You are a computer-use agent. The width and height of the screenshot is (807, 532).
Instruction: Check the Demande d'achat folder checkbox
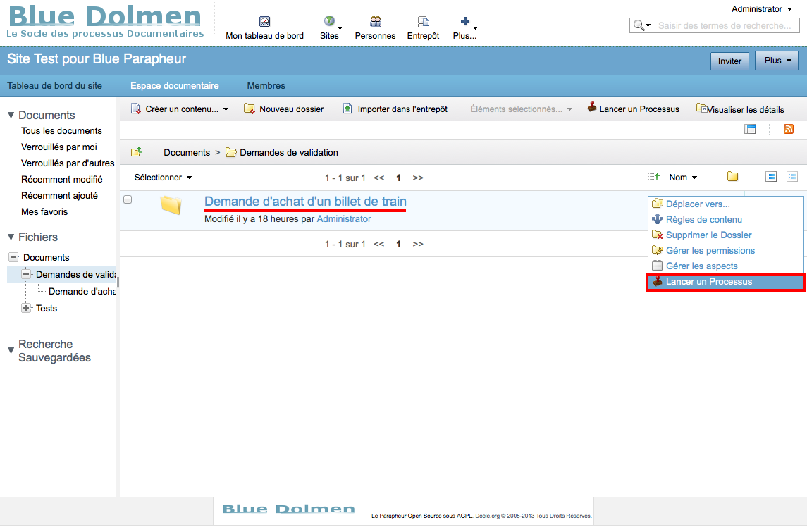[x=128, y=199]
